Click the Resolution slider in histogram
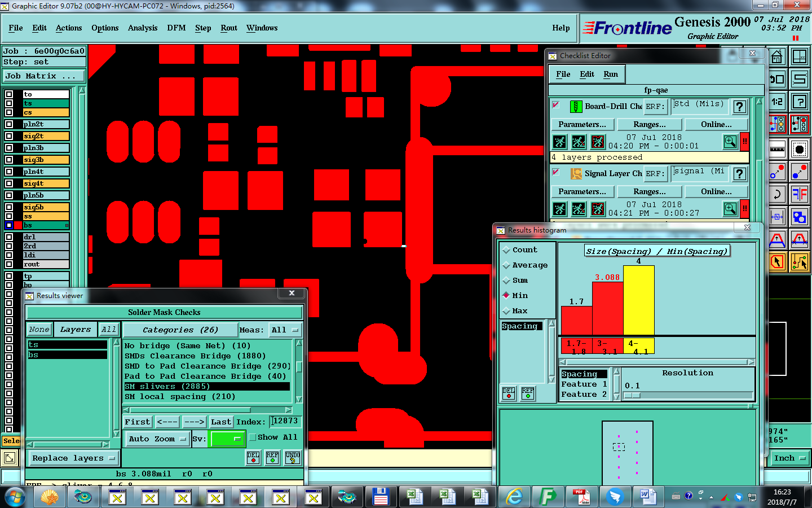 688,395
